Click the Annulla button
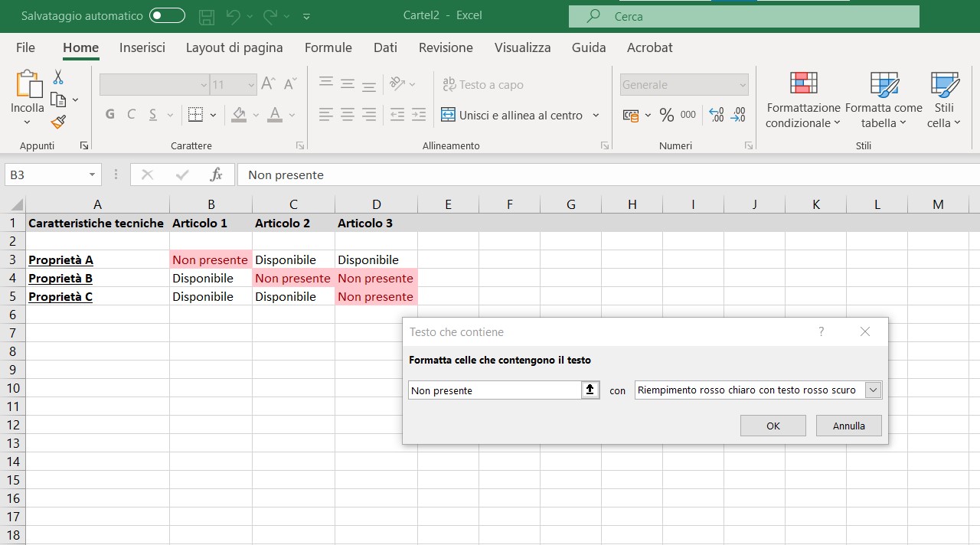 coord(848,426)
